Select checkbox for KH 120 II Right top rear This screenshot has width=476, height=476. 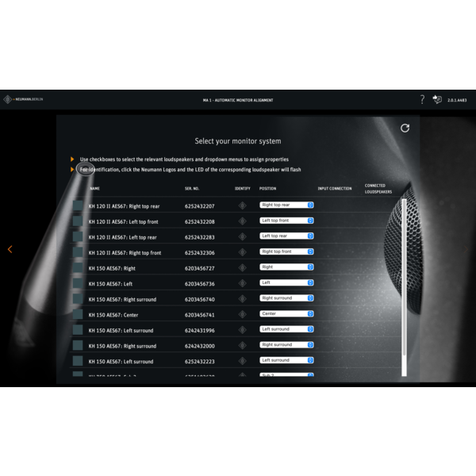[78, 205]
